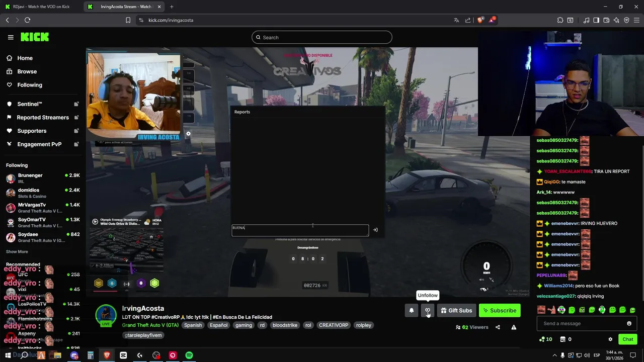Switch to RDjavi VOD browser tab
This screenshot has width=644, height=362.
click(41, 7)
